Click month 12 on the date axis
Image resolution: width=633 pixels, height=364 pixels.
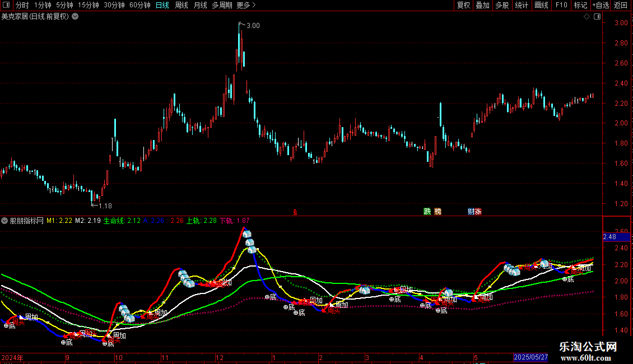219,357
